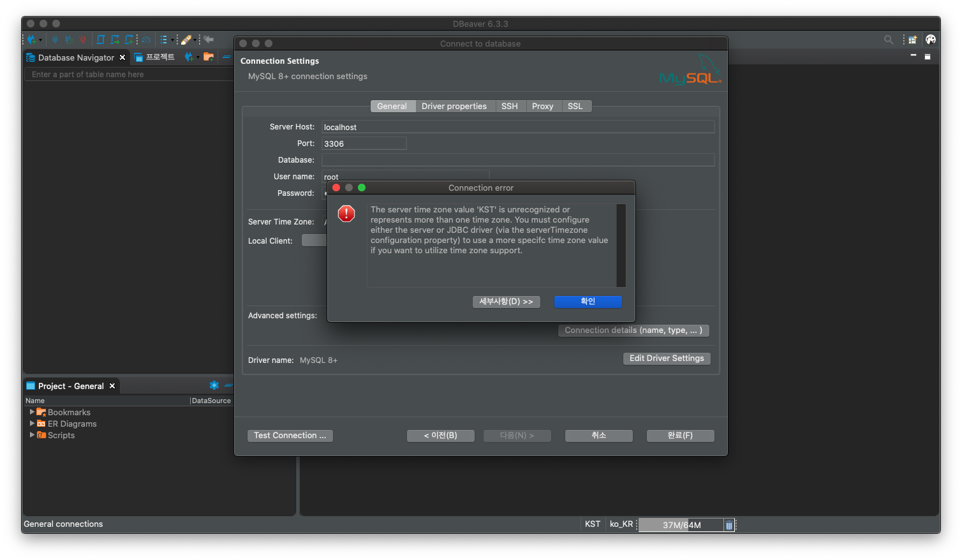Screen dimensions: 962x560
Task: Click the < 이전(B) back button
Action: [441, 436]
